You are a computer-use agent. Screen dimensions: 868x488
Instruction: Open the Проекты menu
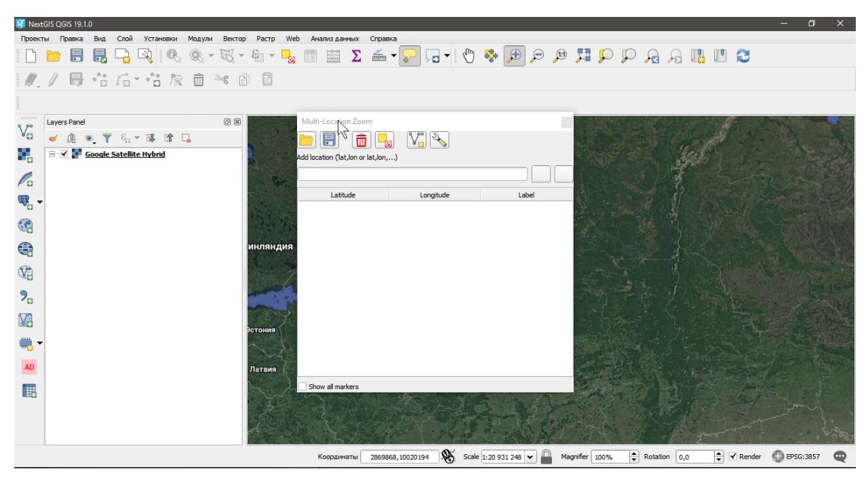coord(34,39)
